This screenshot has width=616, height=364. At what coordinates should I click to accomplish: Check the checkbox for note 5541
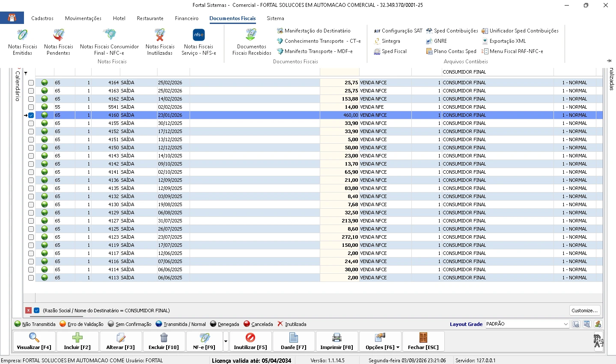click(x=31, y=107)
